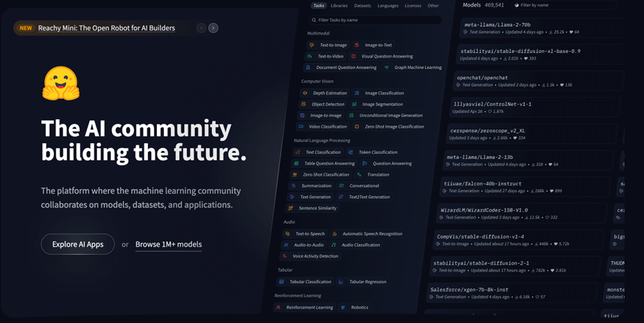Select the Tabular Regression task filter
This screenshot has height=323, width=644.
[363, 282]
